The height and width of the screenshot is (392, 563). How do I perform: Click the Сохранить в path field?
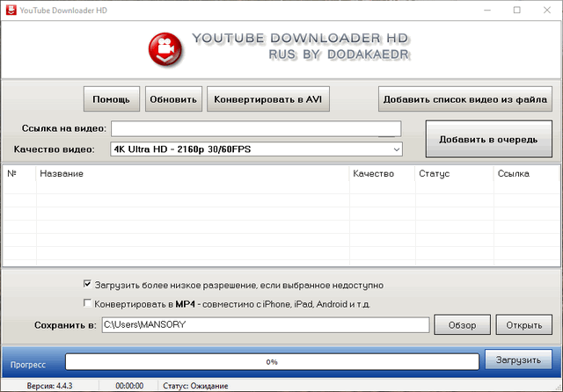[x=266, y=325]
